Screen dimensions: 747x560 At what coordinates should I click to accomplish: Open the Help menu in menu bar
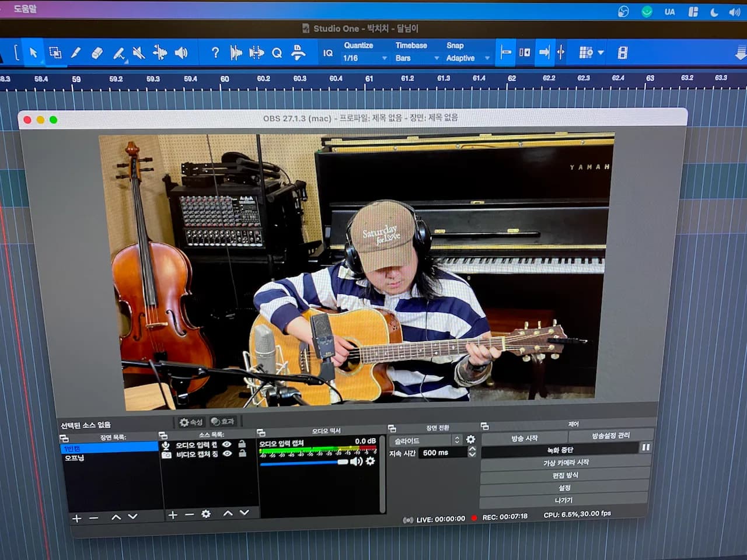25,9
